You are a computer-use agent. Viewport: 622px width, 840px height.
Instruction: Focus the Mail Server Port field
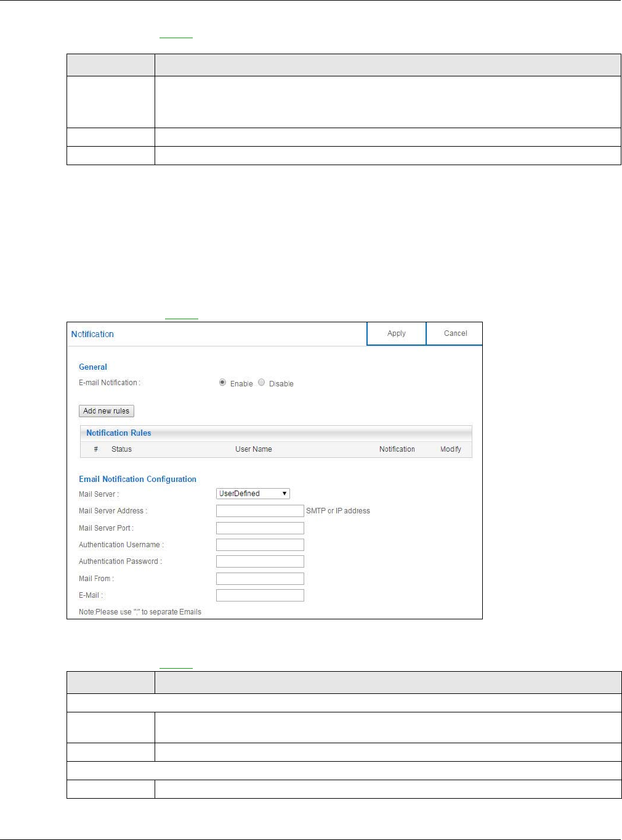tap(260, 528)
